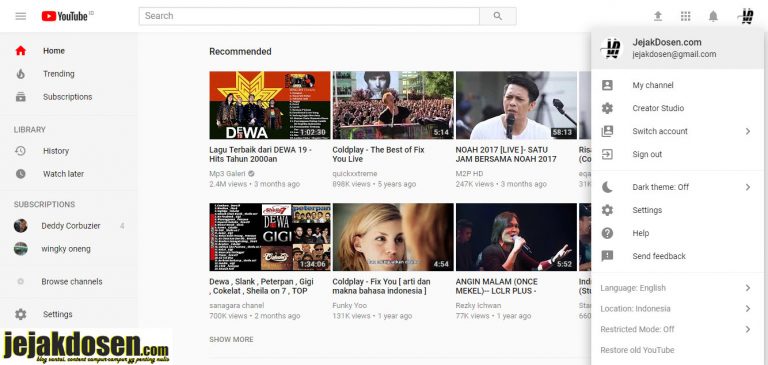Click wingky oneng channel avatar
The height and width of the screenshot is (365, 768).
click(x=21, y=249)
